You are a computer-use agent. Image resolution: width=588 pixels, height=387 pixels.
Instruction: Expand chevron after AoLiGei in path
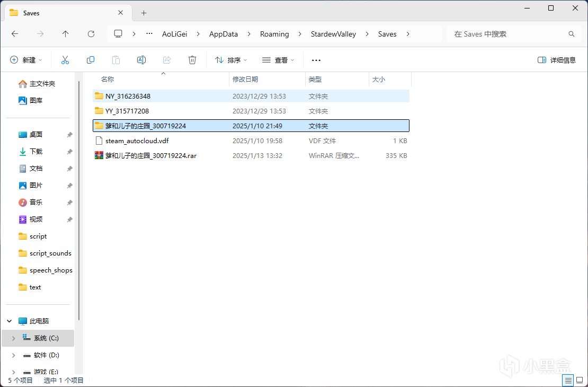coord(198,34)
